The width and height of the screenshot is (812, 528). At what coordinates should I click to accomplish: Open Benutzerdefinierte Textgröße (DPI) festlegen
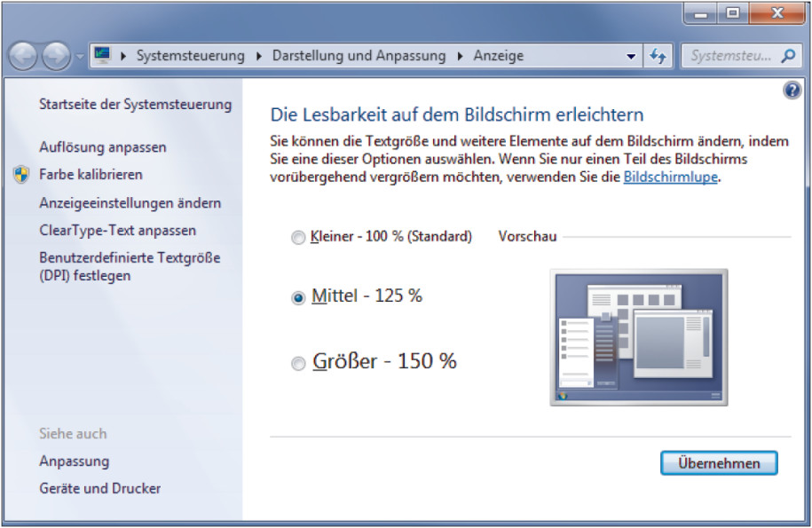(x=130, y=266)
